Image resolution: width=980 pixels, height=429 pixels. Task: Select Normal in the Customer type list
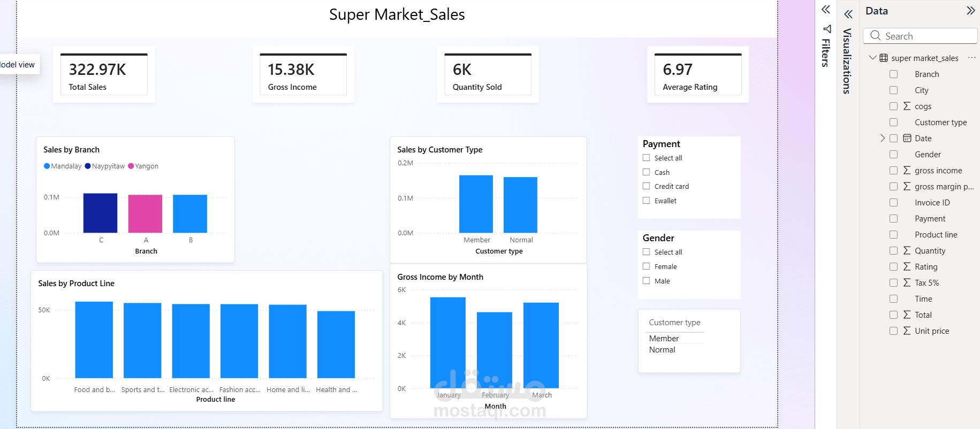tap(662, 349)
